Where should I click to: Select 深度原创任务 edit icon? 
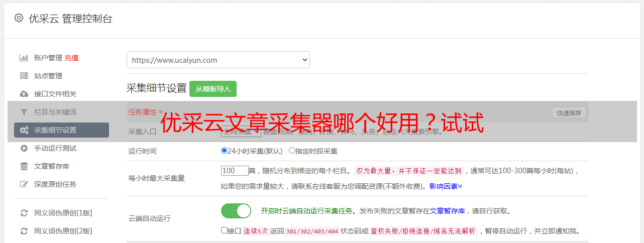coord(24,184)
